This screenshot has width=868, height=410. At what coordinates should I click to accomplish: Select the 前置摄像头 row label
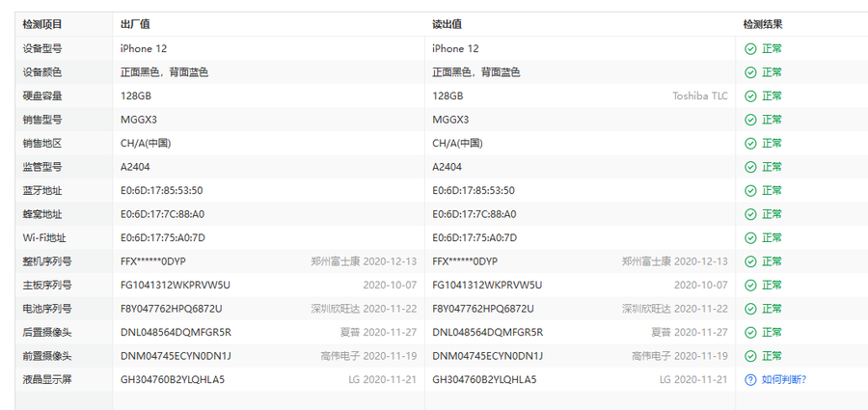click(x=47, y=356)
